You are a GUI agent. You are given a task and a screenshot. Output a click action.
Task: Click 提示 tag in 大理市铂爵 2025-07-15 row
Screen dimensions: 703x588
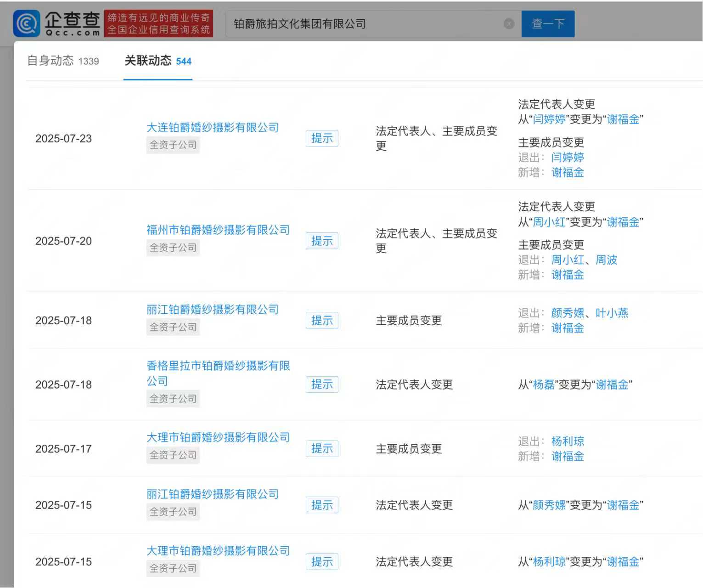322,561
